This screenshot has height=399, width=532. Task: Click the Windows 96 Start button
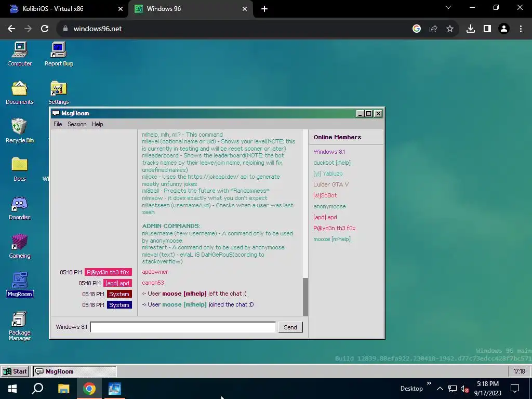click(15, 371)
